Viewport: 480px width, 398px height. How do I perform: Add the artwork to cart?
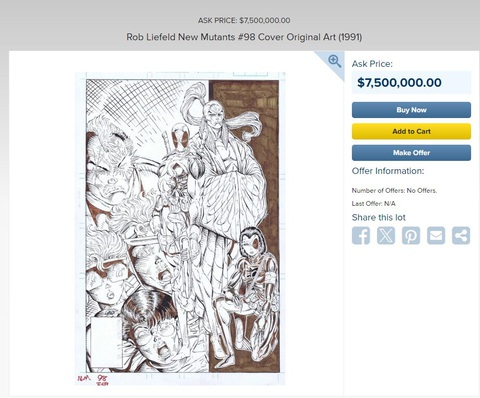coord(411,131)
